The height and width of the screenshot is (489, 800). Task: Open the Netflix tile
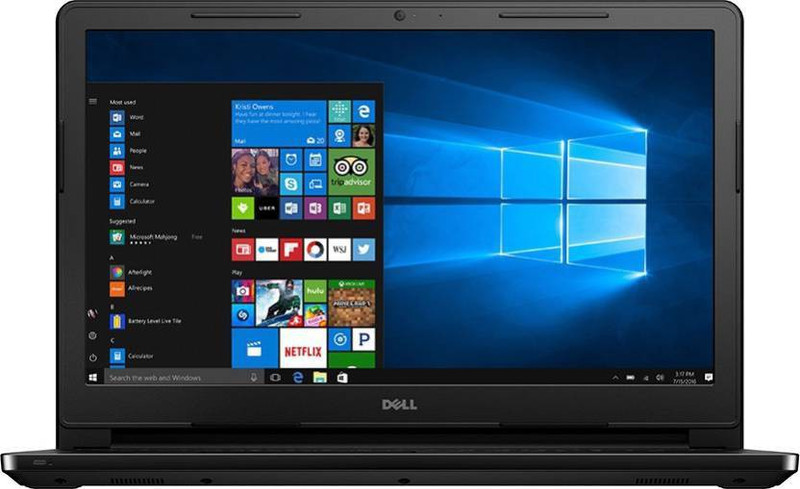pos(303,350)
